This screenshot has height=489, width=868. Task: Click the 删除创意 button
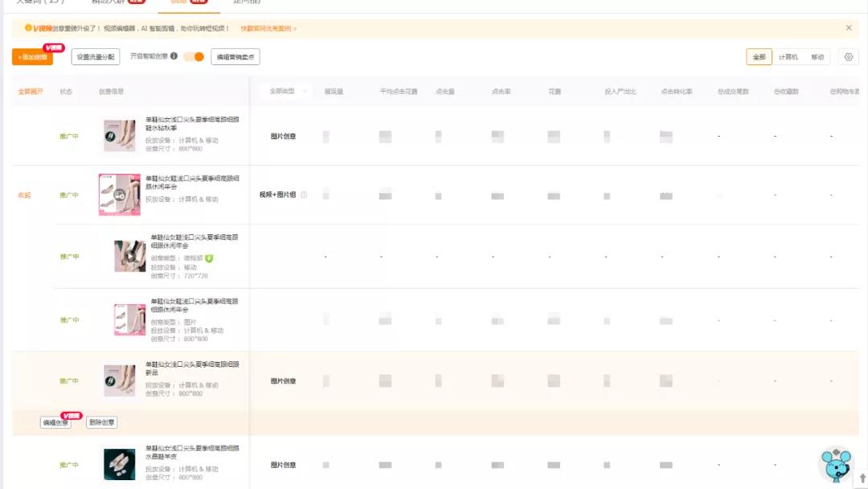tap(101, 422)
